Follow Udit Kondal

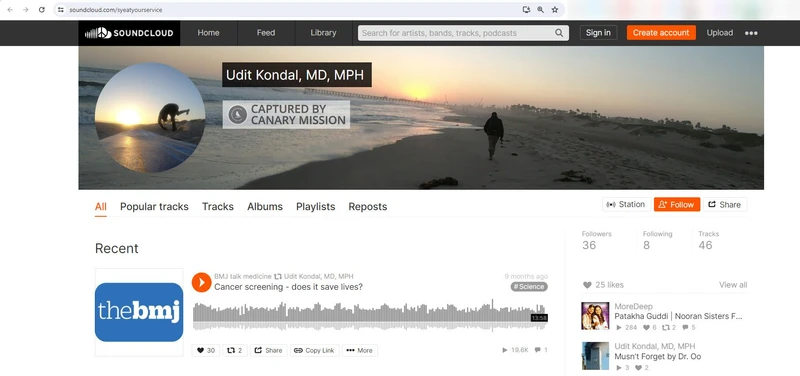pos(677,205)
